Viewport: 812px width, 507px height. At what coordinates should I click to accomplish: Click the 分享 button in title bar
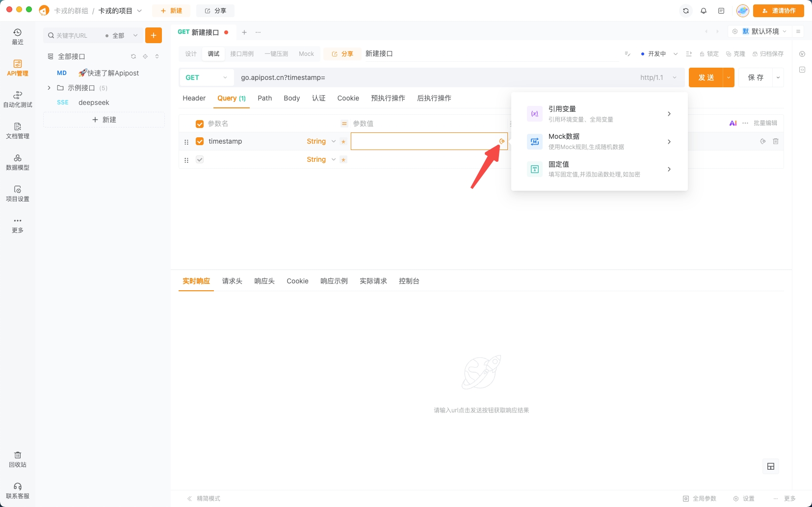pos(215,11)
